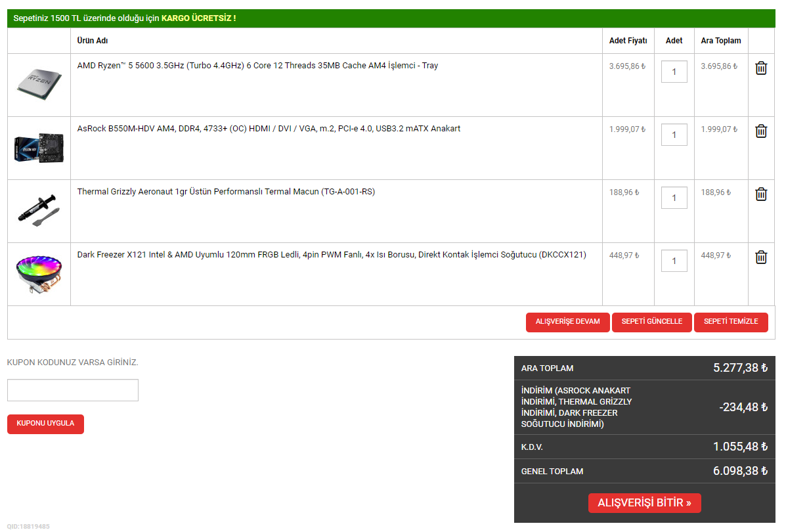Remove Dark Freezer X121 cooler using trash icon
The height and width of the screenshot is (532, 807).
[761, 257]
